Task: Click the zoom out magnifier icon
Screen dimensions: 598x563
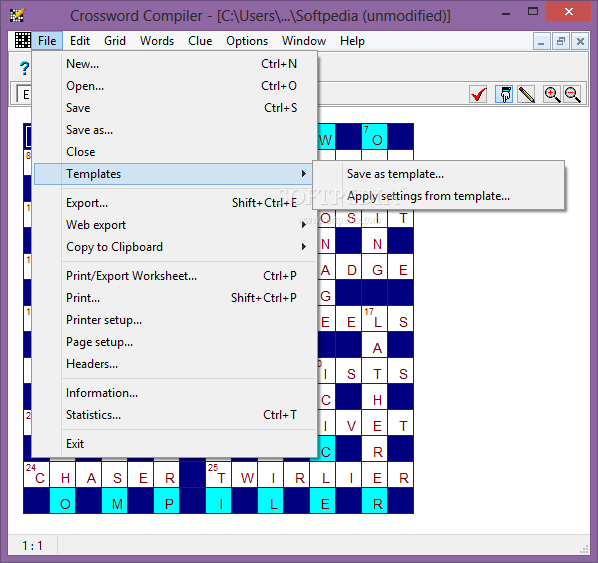Action: tap(573, 94)
